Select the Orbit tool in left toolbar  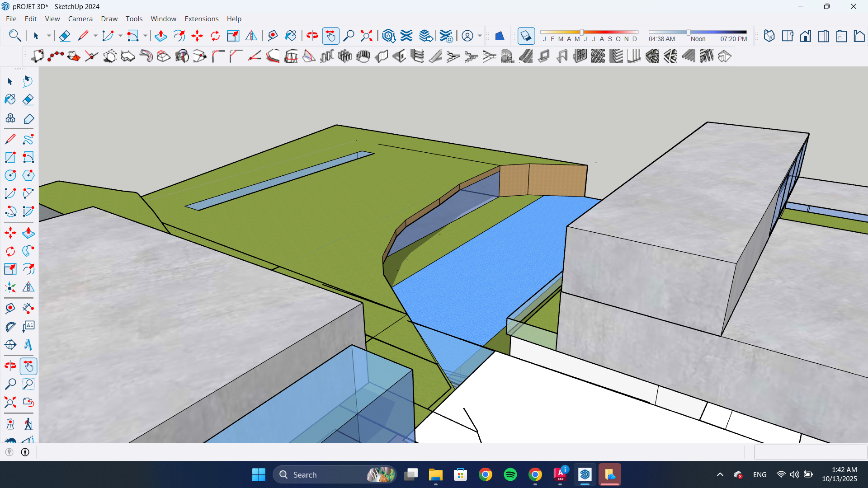(10, 366)
